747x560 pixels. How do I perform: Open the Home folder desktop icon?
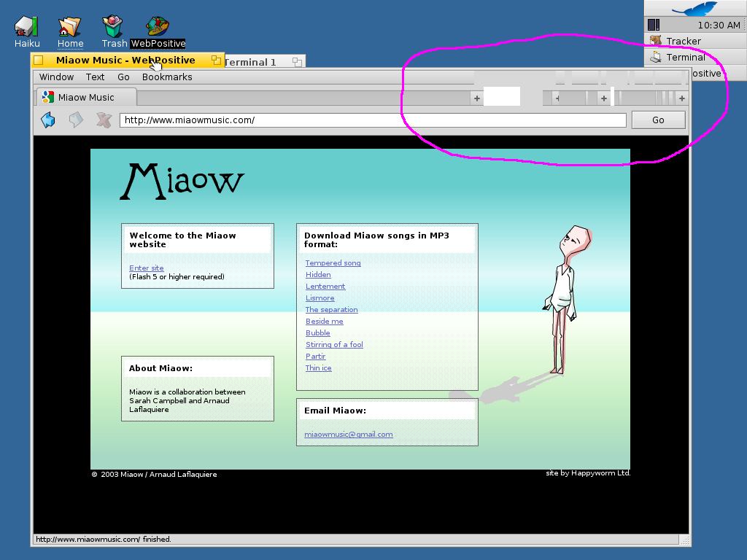pos(70,28)
